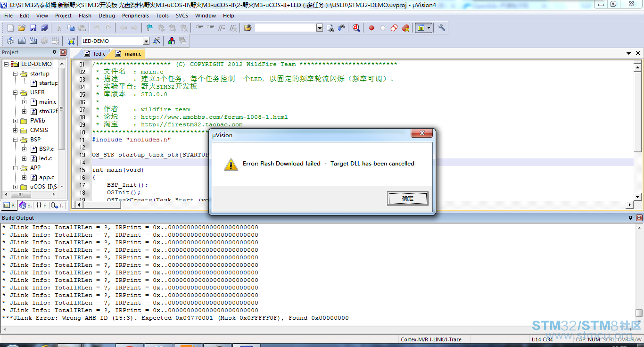Select BSP.c in the project tree
The height and width of the screenshot is (347, 644).
(x=46, y=149)
